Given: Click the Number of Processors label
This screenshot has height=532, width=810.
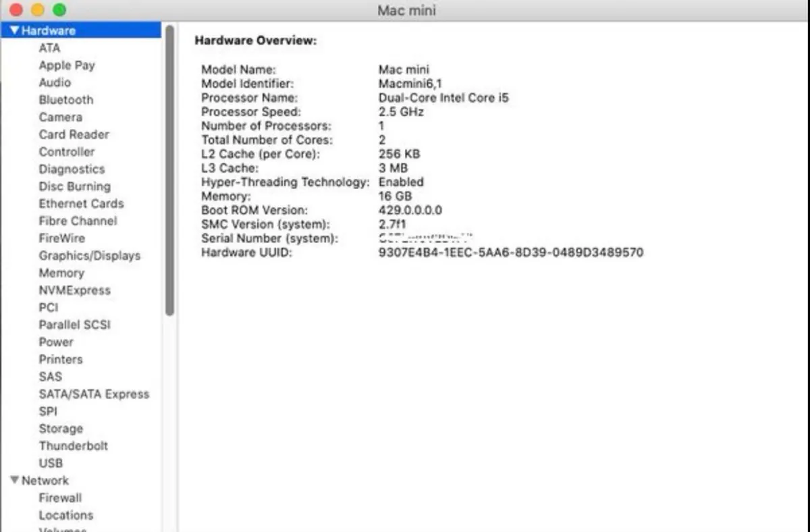Looking at the screenshot, I should 266,126.
